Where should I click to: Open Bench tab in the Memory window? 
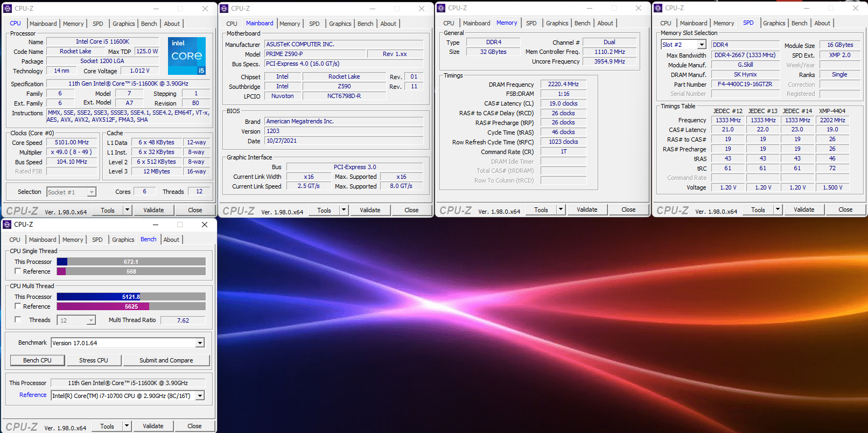coord(583,23)
